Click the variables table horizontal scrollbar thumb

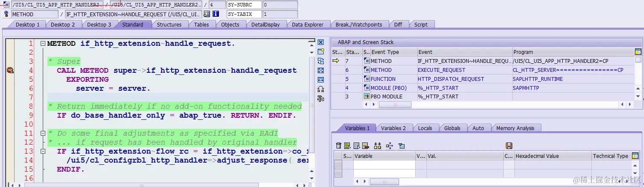point(384,182)
